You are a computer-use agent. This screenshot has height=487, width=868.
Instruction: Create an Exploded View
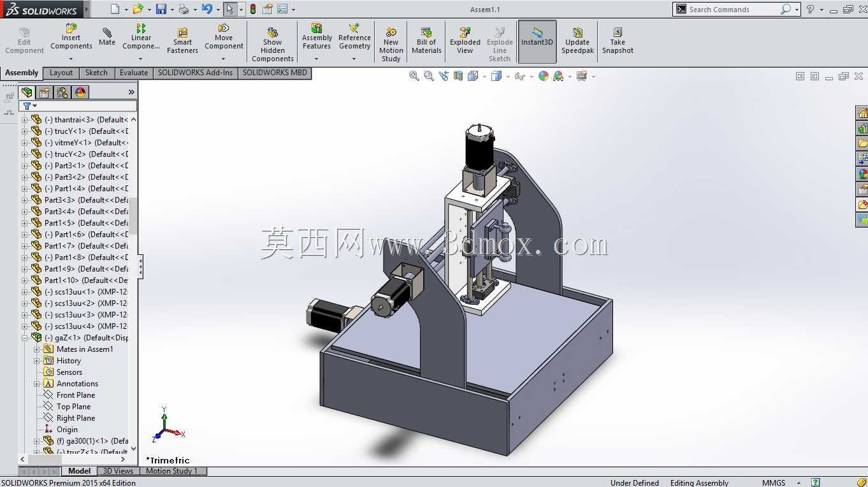(465, 41)
